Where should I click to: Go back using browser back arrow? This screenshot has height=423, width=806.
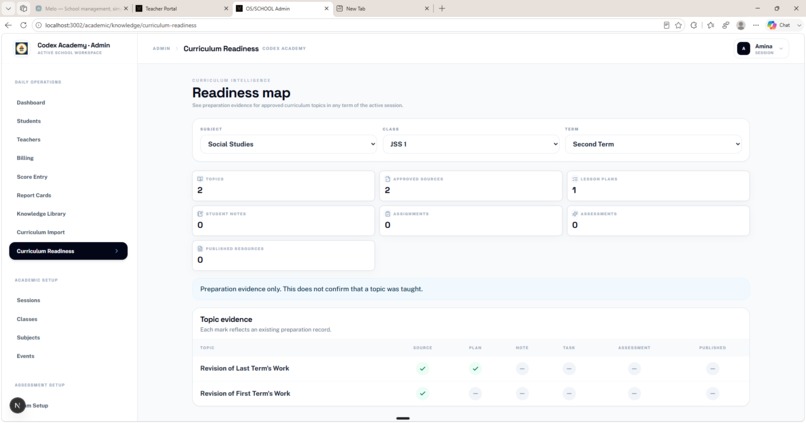8,25
